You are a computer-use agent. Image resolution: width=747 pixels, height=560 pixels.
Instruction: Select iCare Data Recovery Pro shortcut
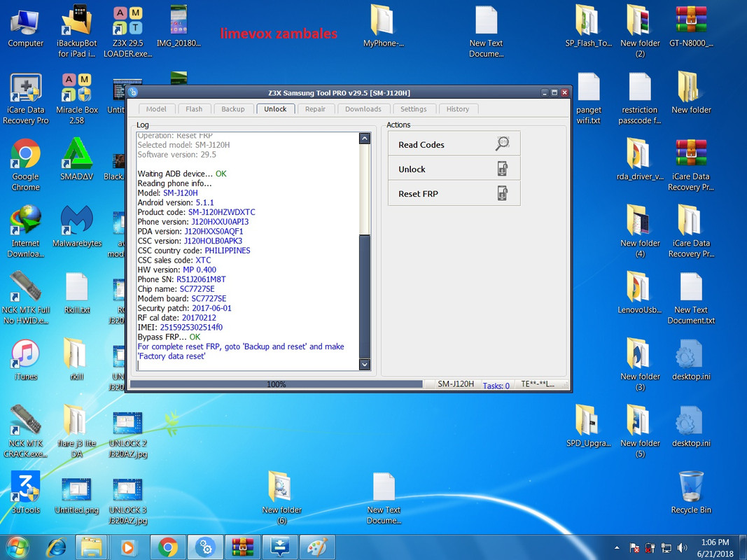point(26,99)
